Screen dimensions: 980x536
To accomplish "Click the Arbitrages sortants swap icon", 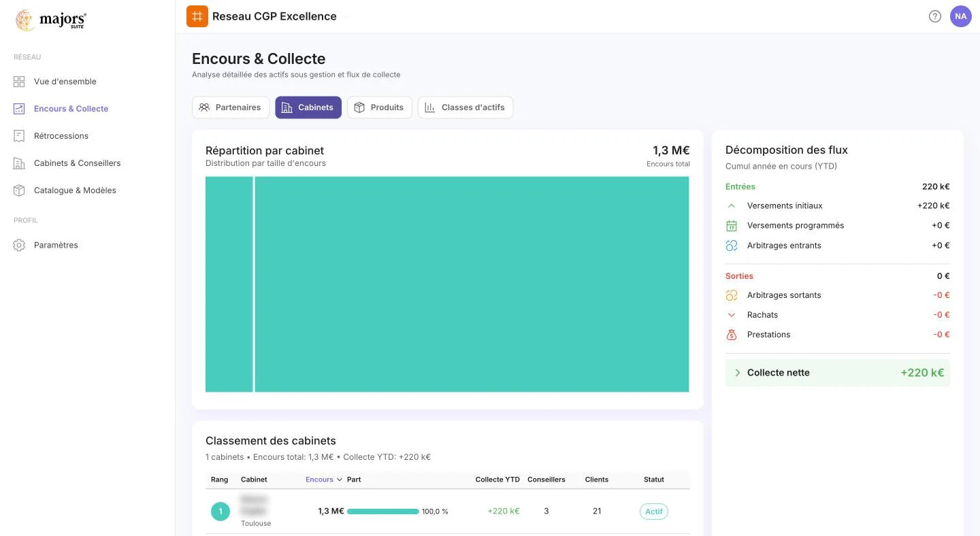I will tap(732, 295).
